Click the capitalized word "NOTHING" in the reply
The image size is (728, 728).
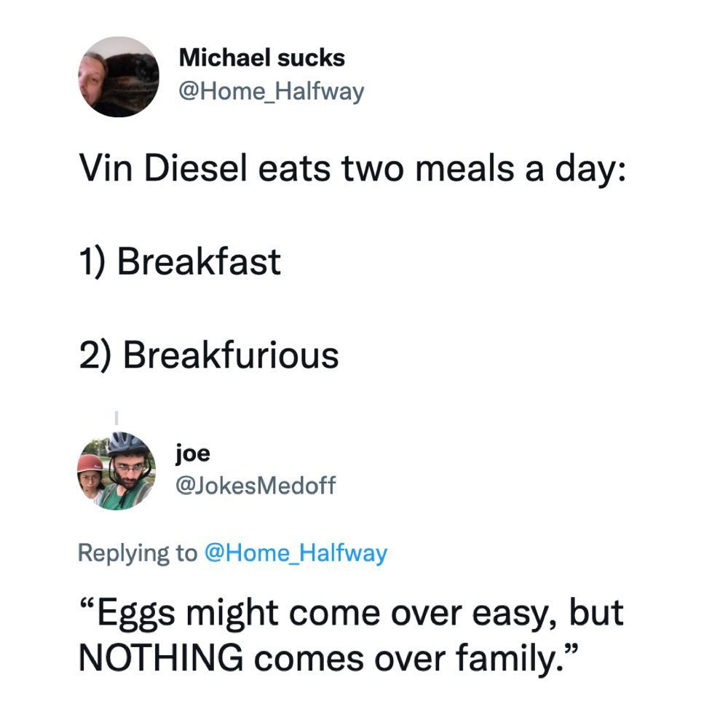(x=160, y=658)
